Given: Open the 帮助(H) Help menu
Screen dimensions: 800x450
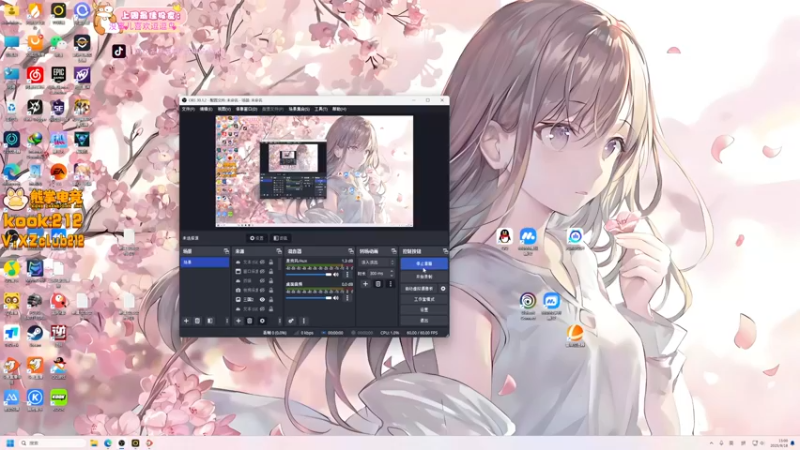Looking at the screenshot, I should 339,109.
